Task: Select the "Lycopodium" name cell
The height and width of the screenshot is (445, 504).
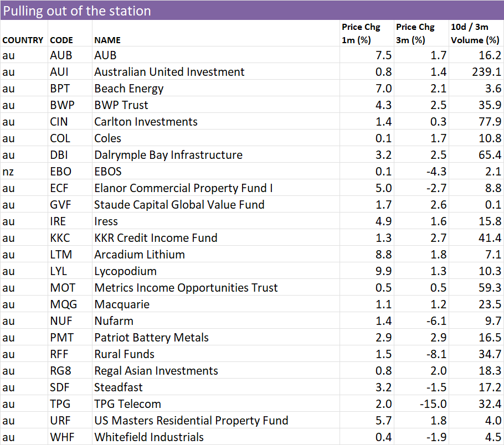Action: tap(125, 272)
